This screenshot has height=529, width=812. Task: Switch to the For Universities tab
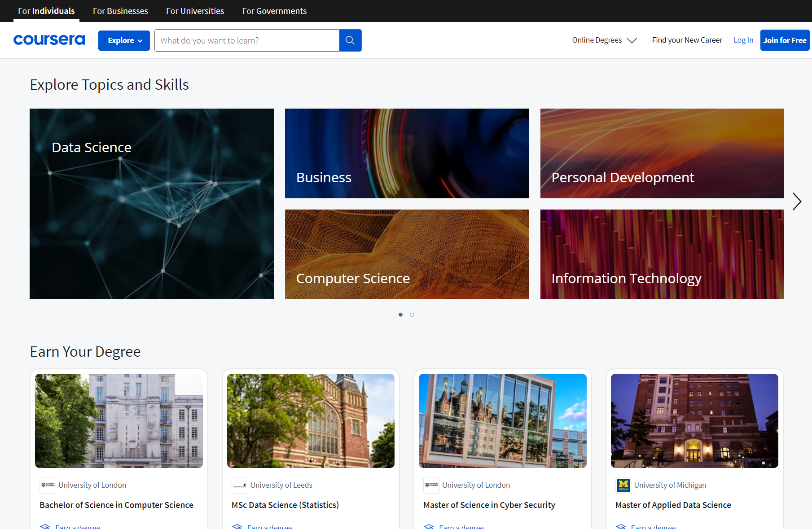(195, 11)
